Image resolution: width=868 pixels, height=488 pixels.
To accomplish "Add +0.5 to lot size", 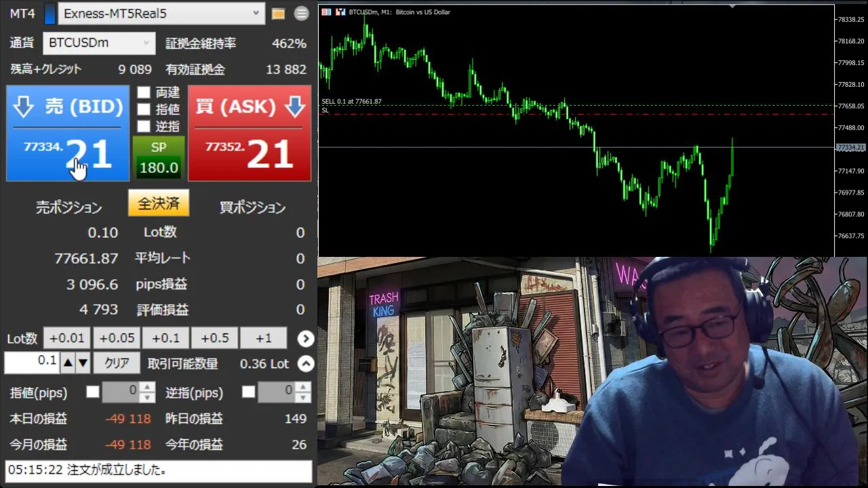I will point(214,338).
